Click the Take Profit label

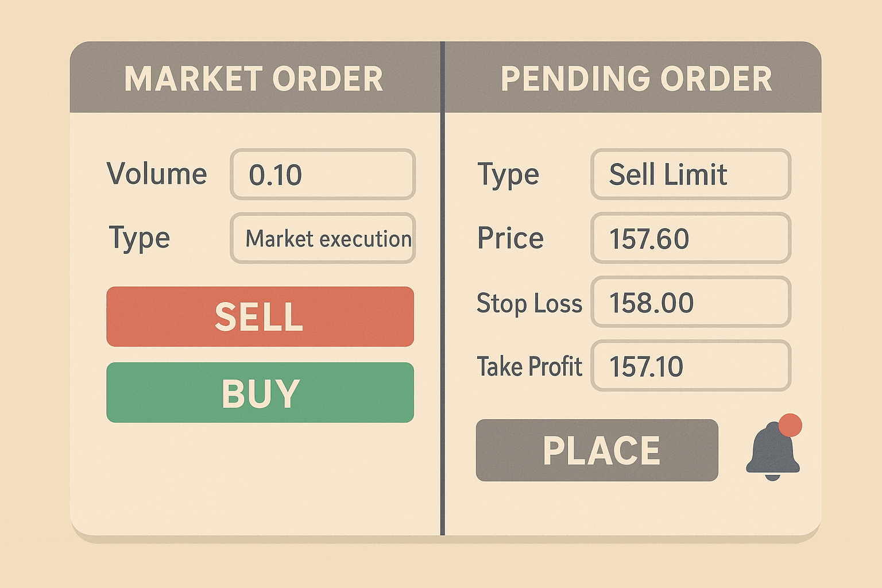pyautogui.click(x=529, y=366)
